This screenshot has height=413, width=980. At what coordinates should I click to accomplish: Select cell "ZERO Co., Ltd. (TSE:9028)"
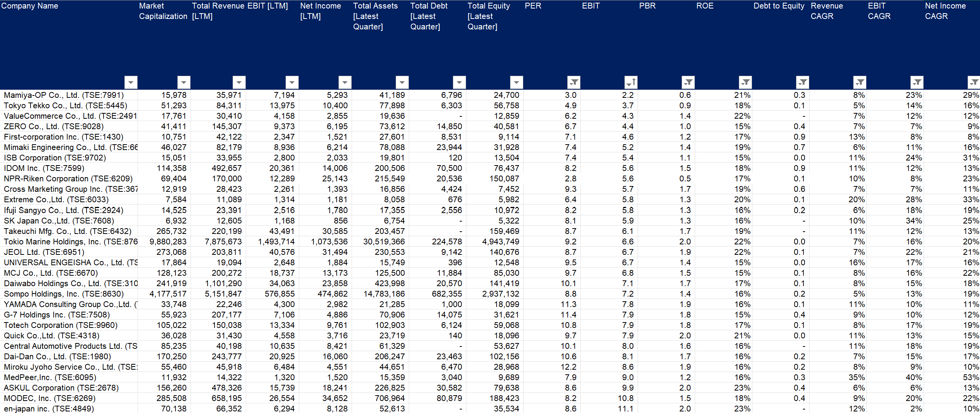point(69,126)
